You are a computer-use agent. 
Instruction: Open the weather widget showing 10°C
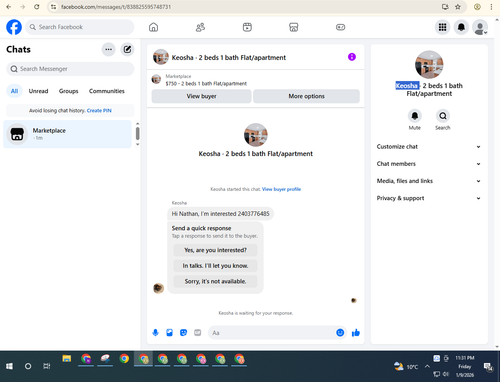406,366
